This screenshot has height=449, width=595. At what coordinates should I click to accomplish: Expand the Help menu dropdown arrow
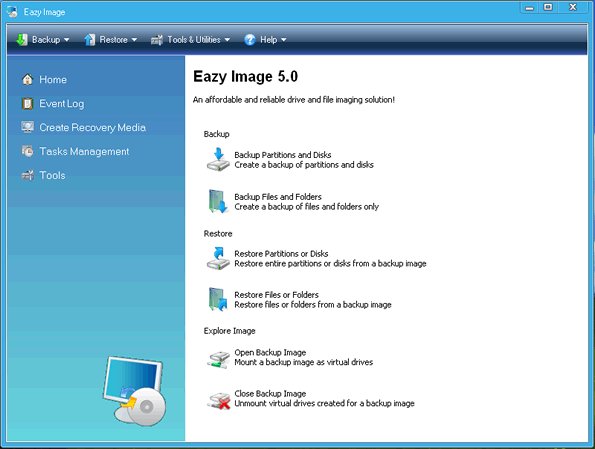point(283,39)
